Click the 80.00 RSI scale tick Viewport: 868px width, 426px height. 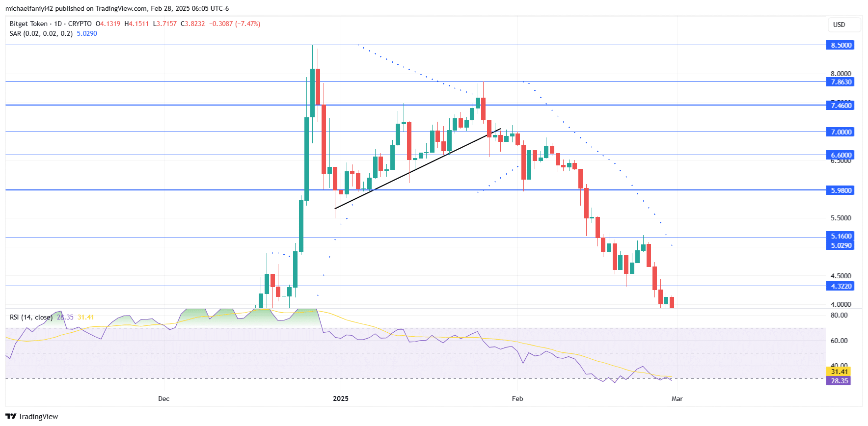tap(839, 315)
